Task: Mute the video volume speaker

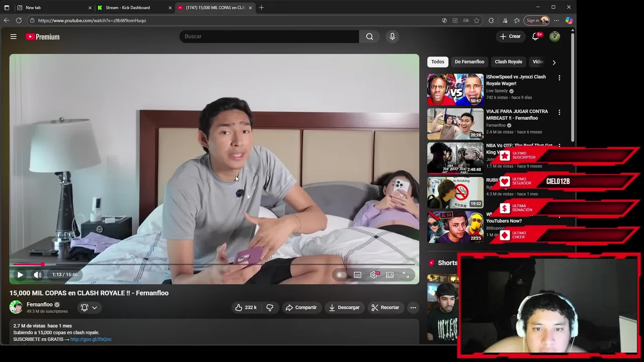Action: [38, 275]
